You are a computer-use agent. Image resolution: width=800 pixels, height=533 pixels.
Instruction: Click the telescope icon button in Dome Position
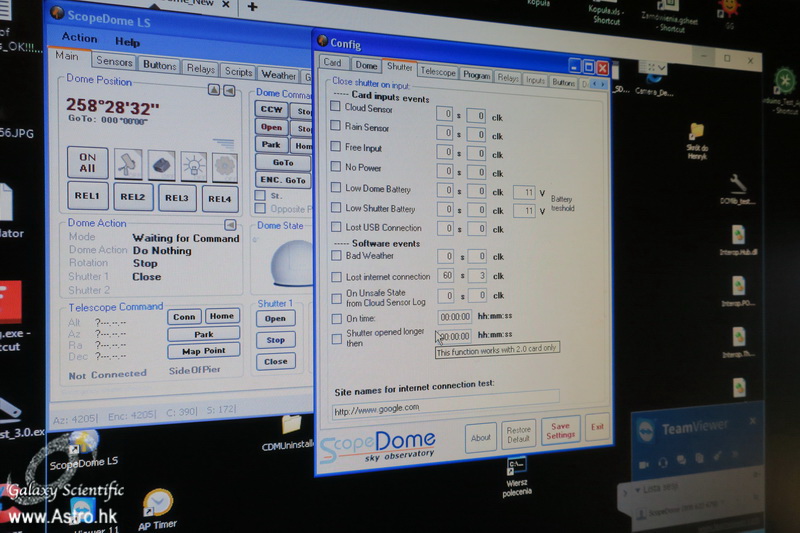tap(129, 163)
